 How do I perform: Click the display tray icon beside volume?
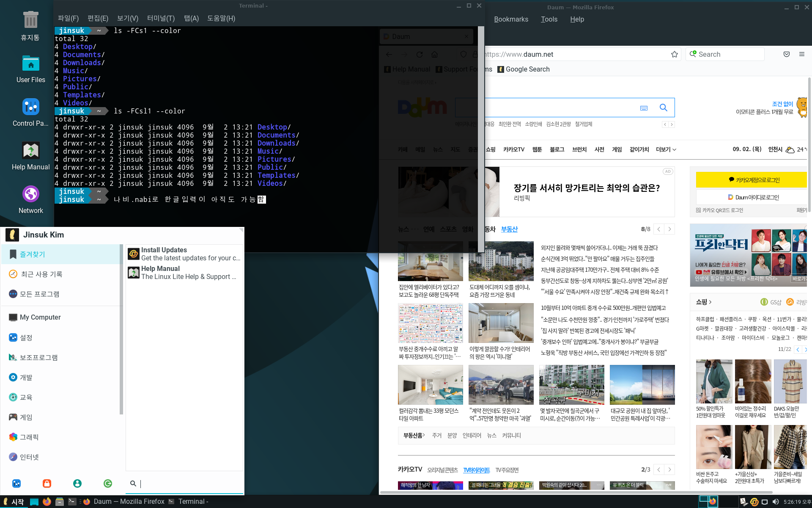coord(765,502)
